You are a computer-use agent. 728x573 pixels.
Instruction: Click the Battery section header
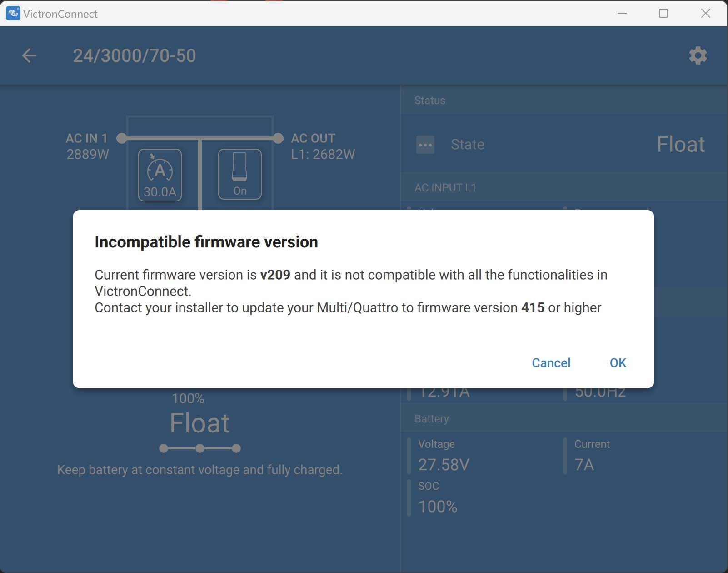[432, 419]
